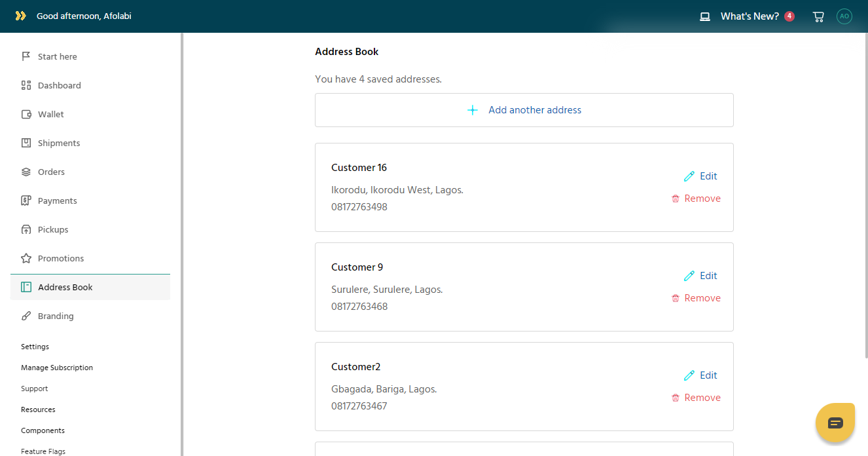Click the Dashboard grid icon
The width and height of the screenshot is (868, 456).
26,85
